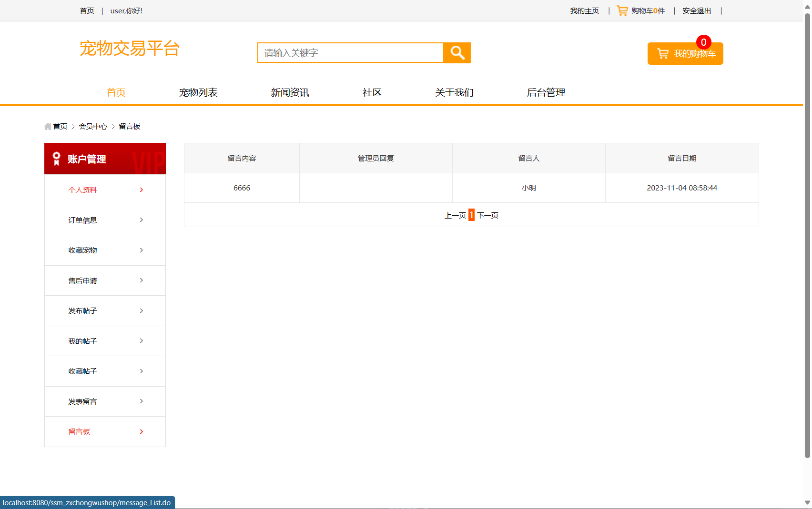This screenshot has width=812, height=509.
Task: Select page number 1 in pagination
Action: point(471,215)
